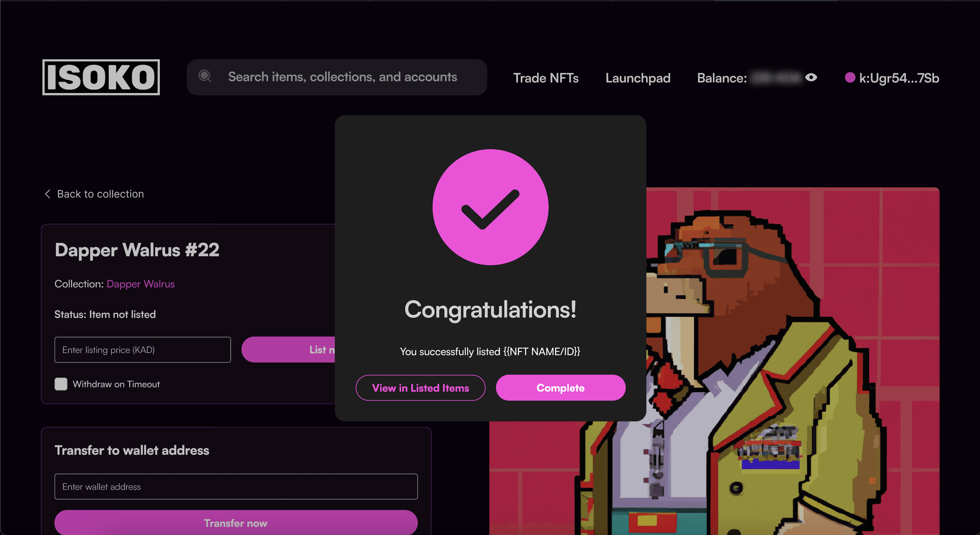Enable Withdraw on Timeout checkbox
The width and height of the screenshot is (980, 535).
[x=61, y=384]
